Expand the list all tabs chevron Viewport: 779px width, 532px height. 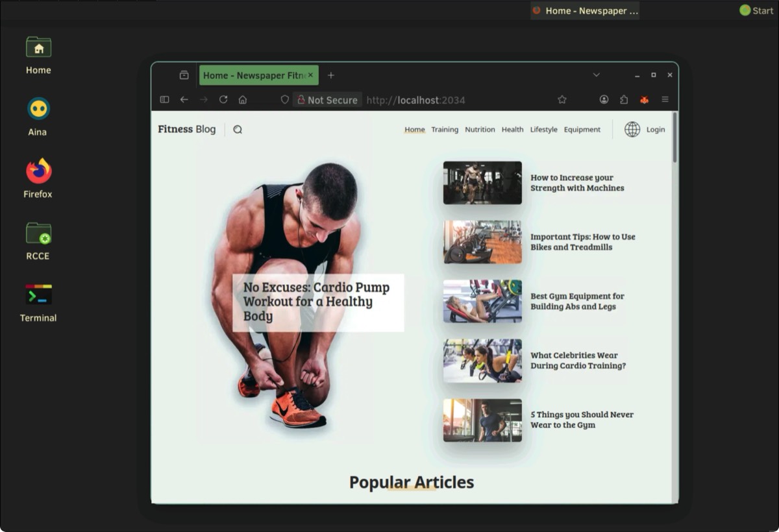point(596,75)
